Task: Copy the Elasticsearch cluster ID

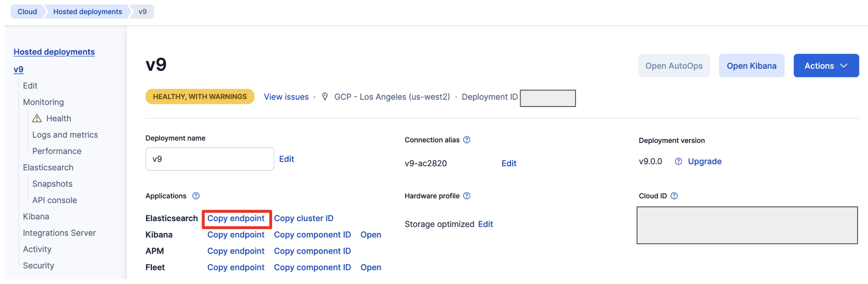Action: (x=303, y=218)
